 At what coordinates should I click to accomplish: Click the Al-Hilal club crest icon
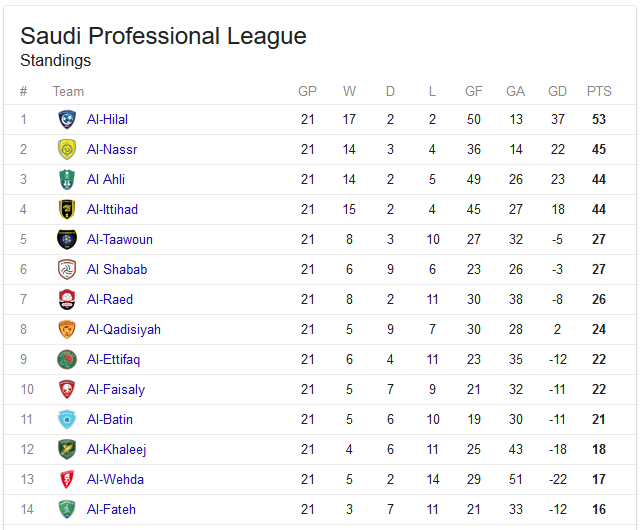(67, 119)
